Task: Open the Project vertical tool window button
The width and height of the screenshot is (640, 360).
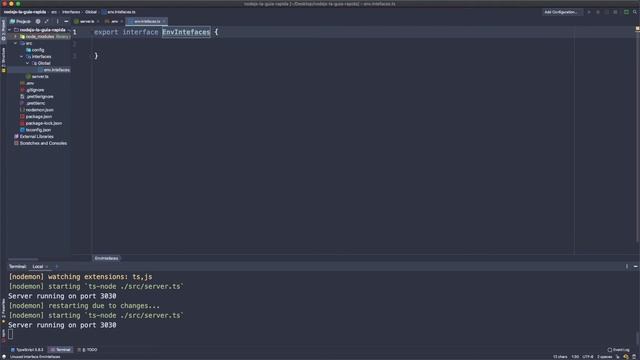Action: 3,30
